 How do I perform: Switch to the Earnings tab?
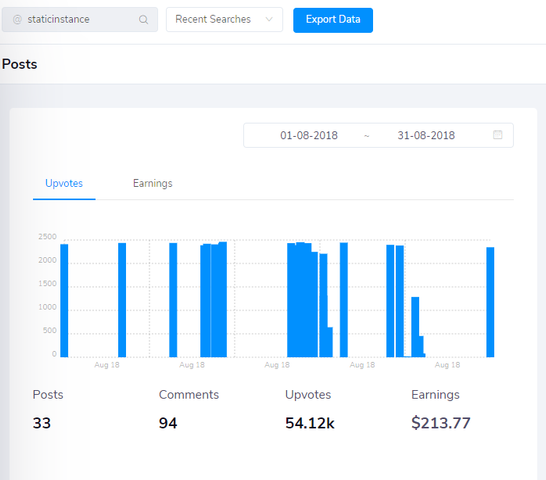click(153, 183)
